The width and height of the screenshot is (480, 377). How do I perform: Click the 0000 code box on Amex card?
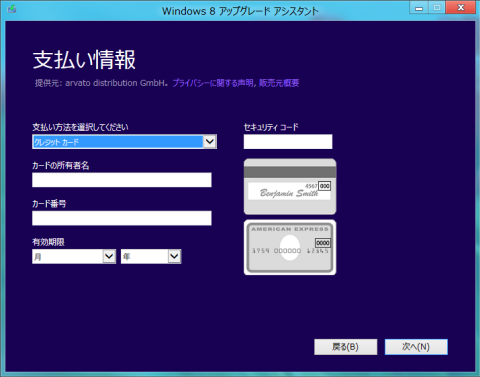point(323,243)
